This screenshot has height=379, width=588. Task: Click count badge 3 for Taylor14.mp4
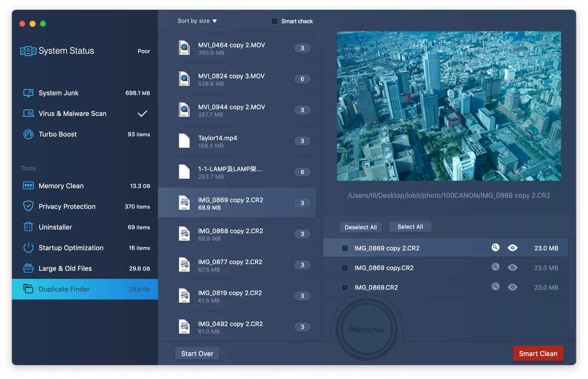(x=302, y=141)
